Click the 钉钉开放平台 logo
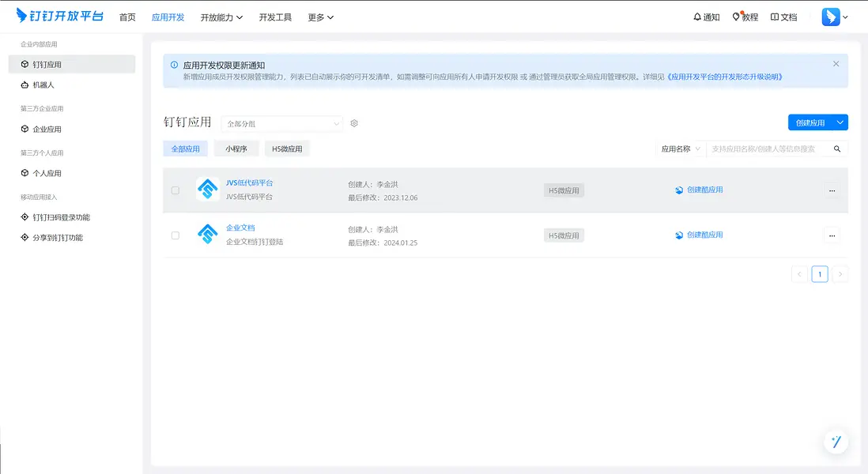 [x=59, y=15]
